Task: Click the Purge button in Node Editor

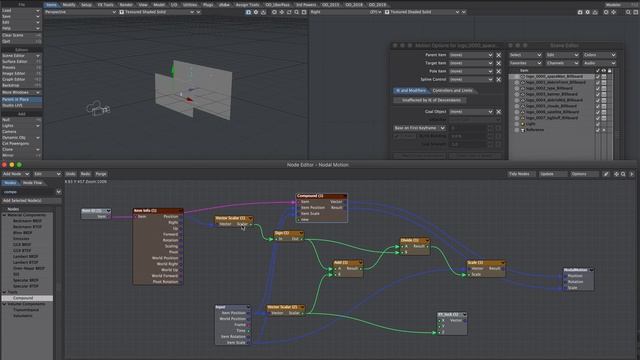Action: 101,174
